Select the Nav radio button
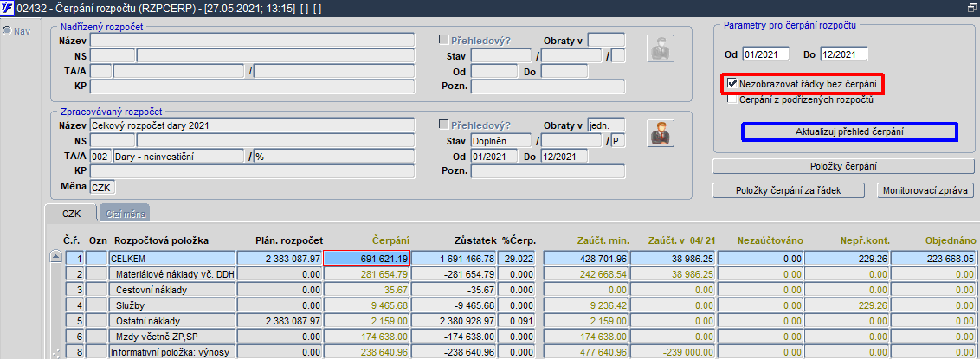The image size is (980, 359). (6, 30)
